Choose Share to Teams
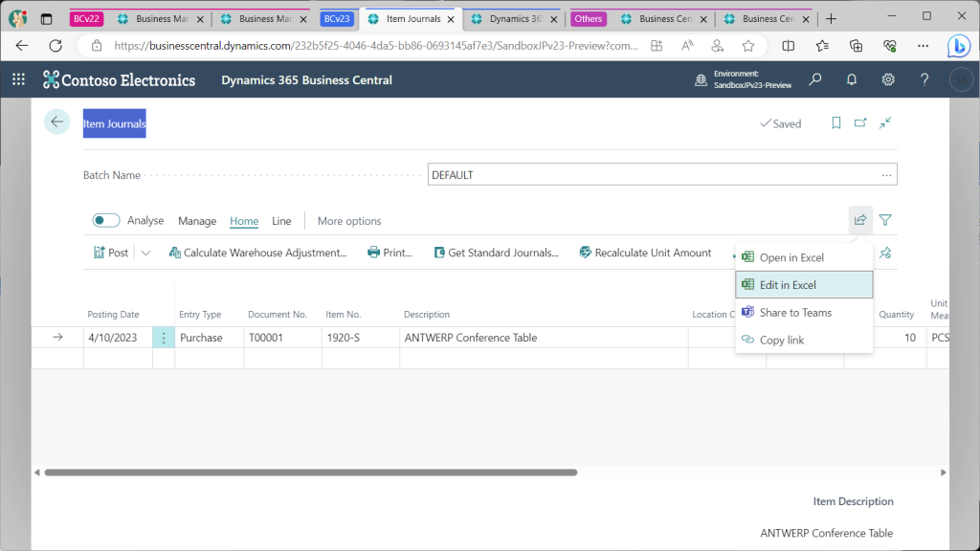The image size is (980, 551). (x=804, y=313)
